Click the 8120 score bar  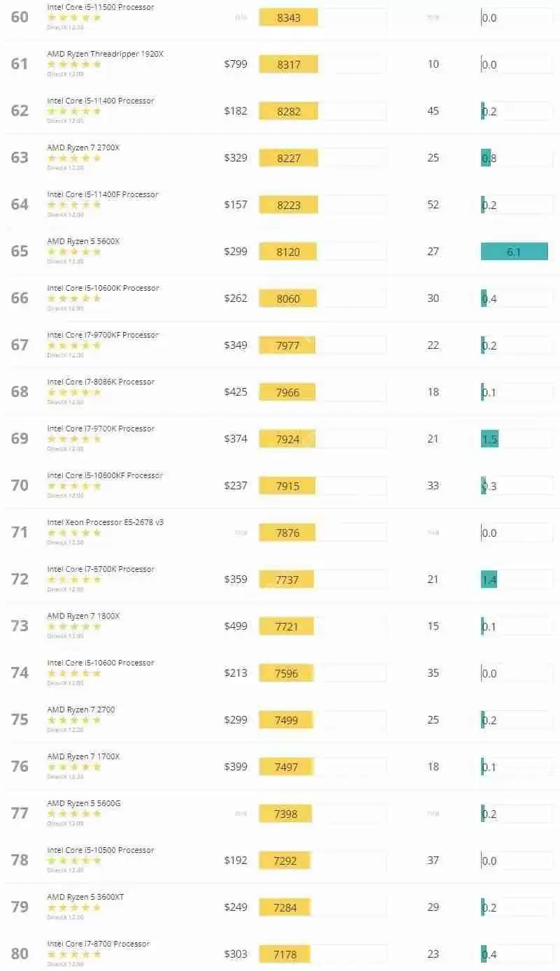[x=288, y=252]
